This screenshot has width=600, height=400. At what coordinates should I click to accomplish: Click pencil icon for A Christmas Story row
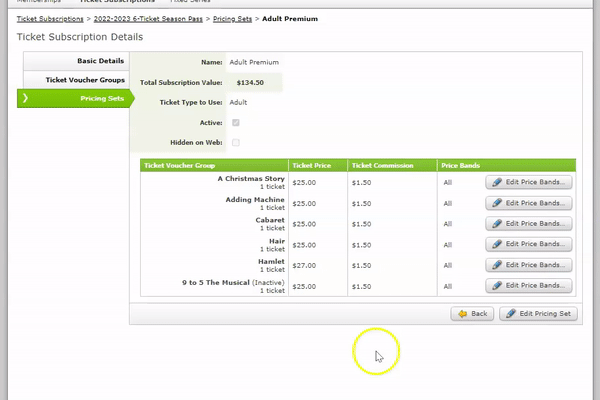point(497,182)
